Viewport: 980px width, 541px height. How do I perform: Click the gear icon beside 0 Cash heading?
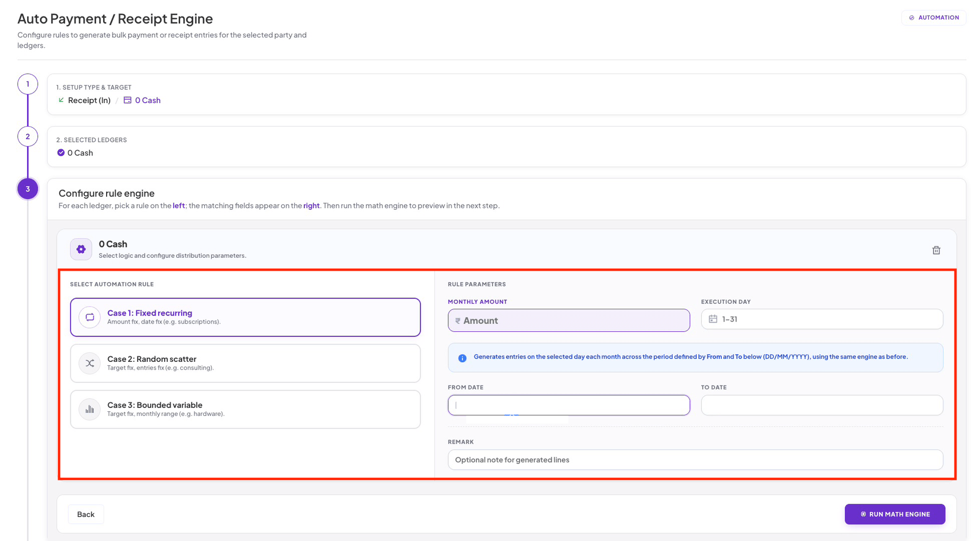pos(81,249)
